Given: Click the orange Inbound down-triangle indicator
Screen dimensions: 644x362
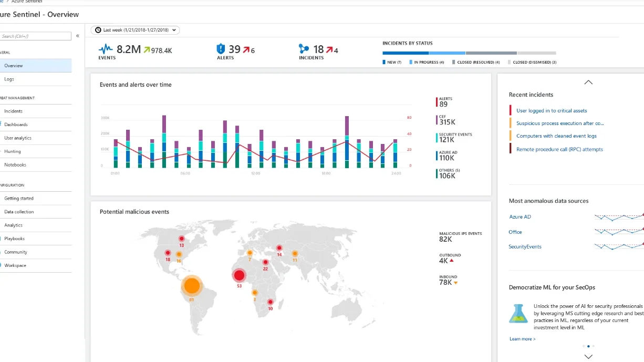Looking at the screenshot, I should 455,283.
